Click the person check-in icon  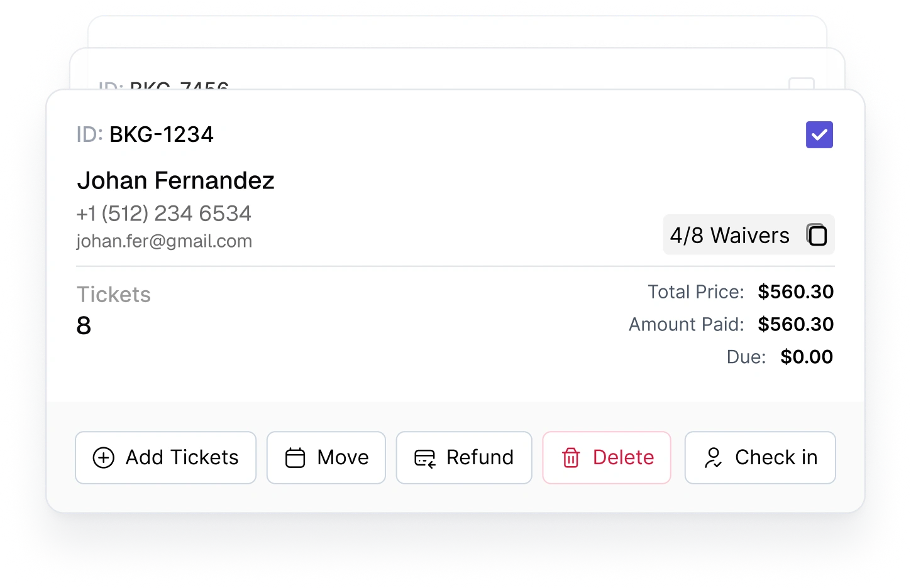(713, 458)
